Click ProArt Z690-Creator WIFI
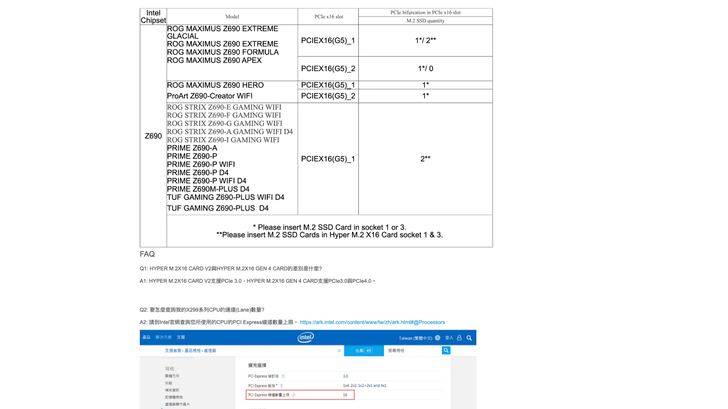This screenshot has height=409, width=728. [x=209, y=96]
